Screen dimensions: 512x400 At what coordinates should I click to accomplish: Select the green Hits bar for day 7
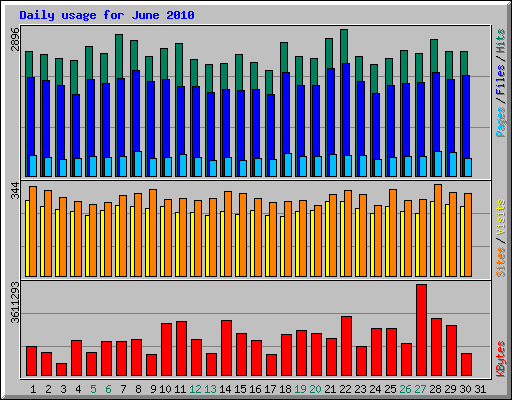coord(119,56)
